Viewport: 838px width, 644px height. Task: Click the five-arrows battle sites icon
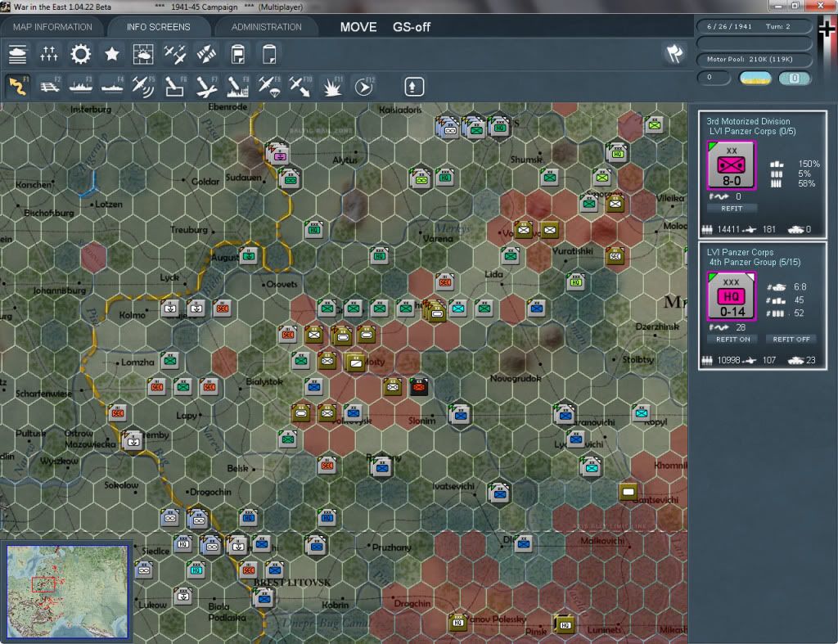click(x=48, y=54)
